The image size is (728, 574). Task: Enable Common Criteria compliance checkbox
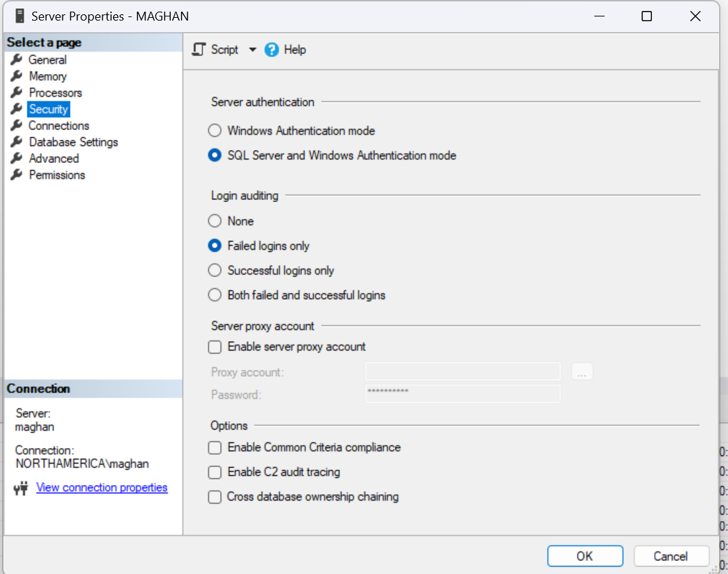click(215, 447)
